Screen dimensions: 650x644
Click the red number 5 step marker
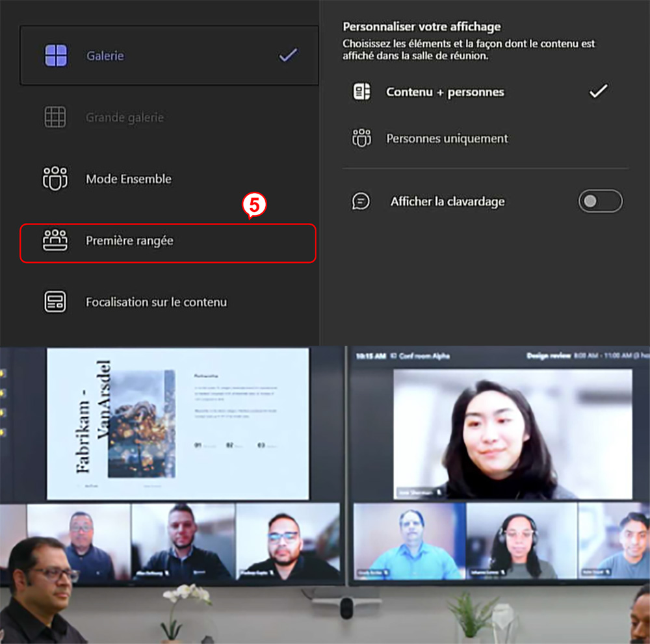255,205
